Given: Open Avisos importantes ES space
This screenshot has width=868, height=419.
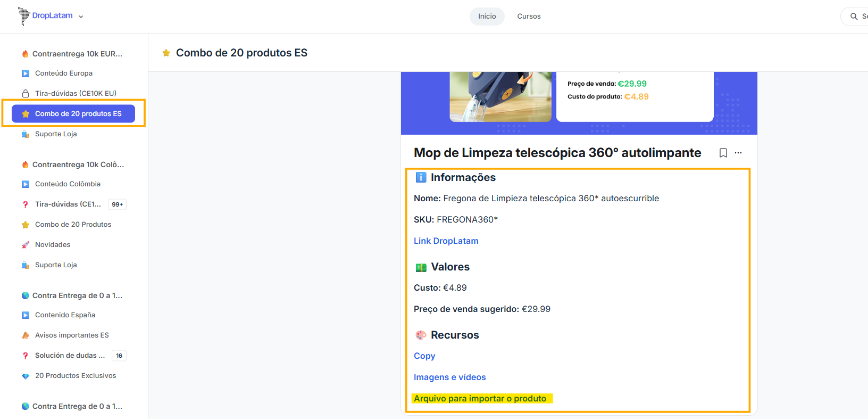Looking at the screenshot, I should tap(72, 335).
